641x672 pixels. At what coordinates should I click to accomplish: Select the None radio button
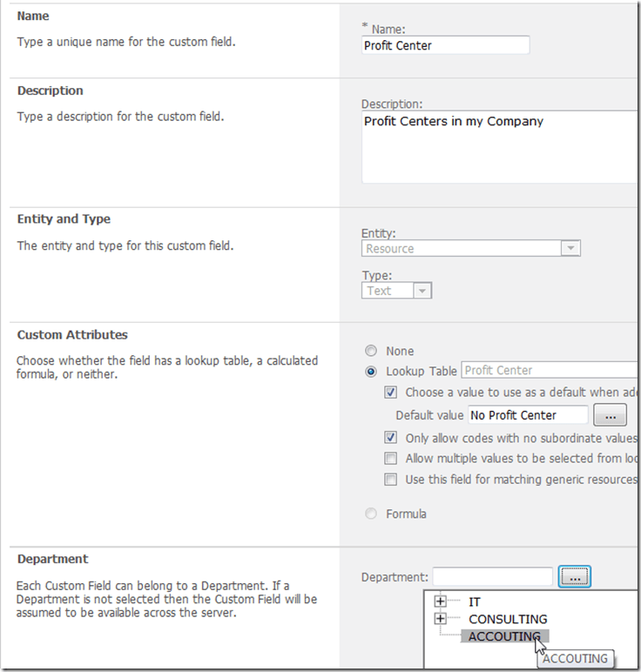(372, 351)
